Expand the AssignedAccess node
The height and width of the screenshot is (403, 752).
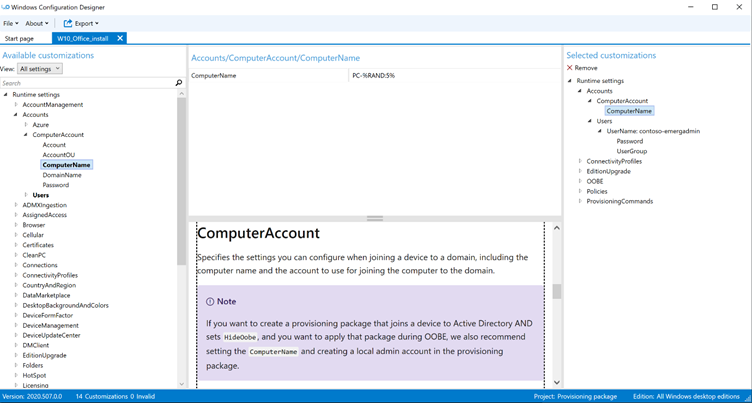[x=15, y=215]
